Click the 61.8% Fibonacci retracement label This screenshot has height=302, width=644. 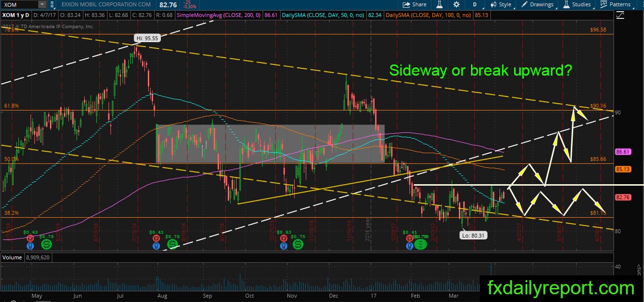coord(11,106)
